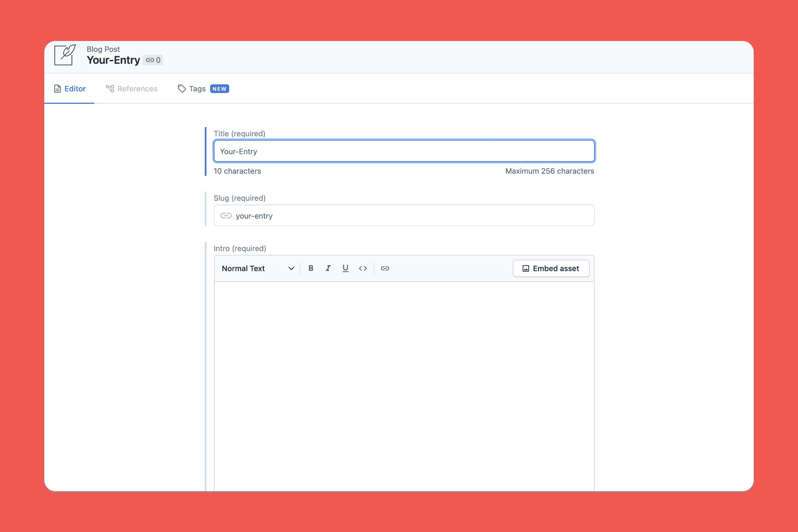This screenshot has width=798, height=532.
Task: Click the Embed asset button
Action: coord(551,268)
